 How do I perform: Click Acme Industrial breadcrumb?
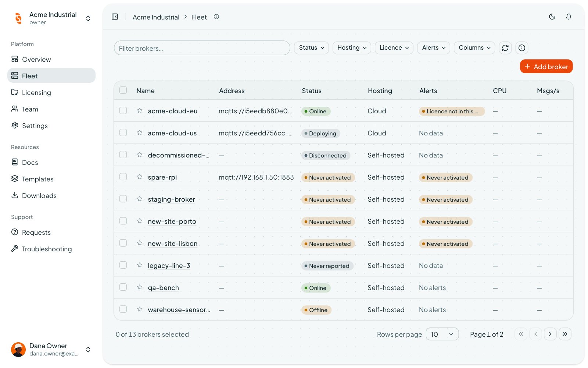(156, 17)
